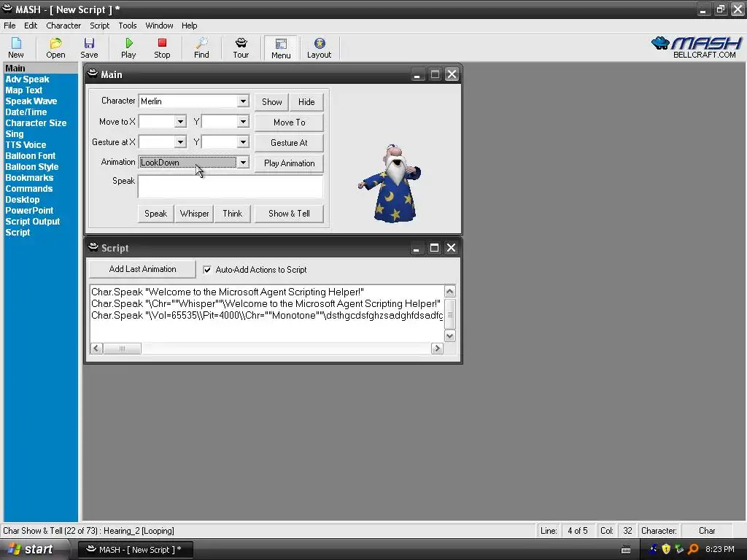747x560 pixels.
Task: Open the Character menu
Action: (x=63, y=26)
